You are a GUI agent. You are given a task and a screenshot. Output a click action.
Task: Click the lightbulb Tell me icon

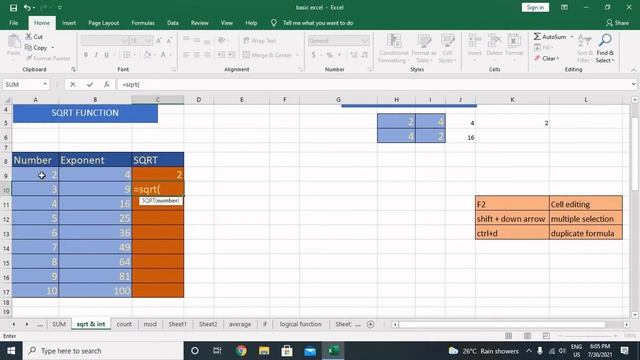[273, 23]
